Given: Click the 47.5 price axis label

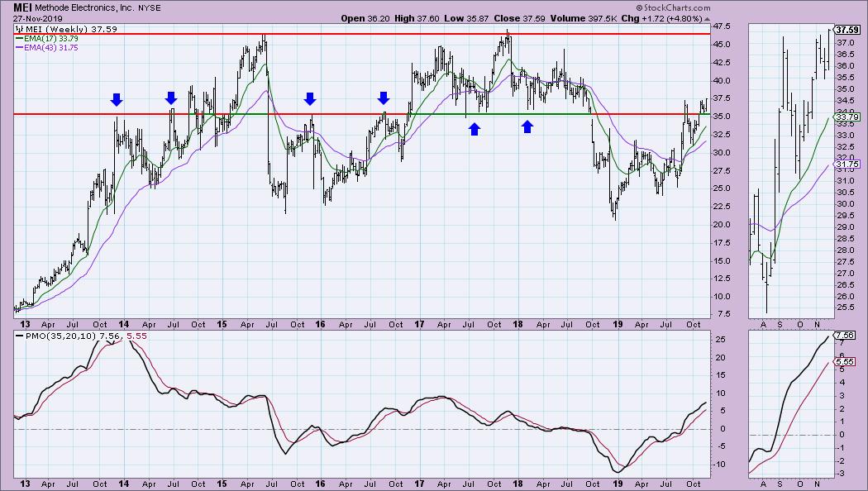Looking at the screenshot, I should (722, 26).
